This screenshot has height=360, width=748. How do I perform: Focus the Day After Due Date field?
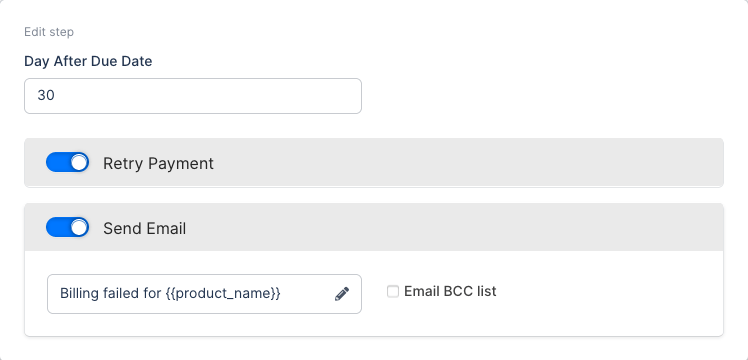pos(193,96)
